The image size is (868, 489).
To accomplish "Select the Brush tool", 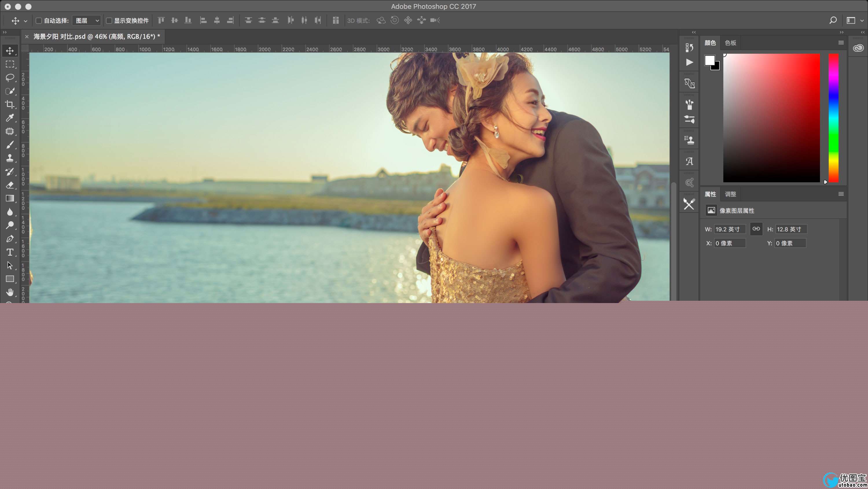I will [x=10, y=145].
